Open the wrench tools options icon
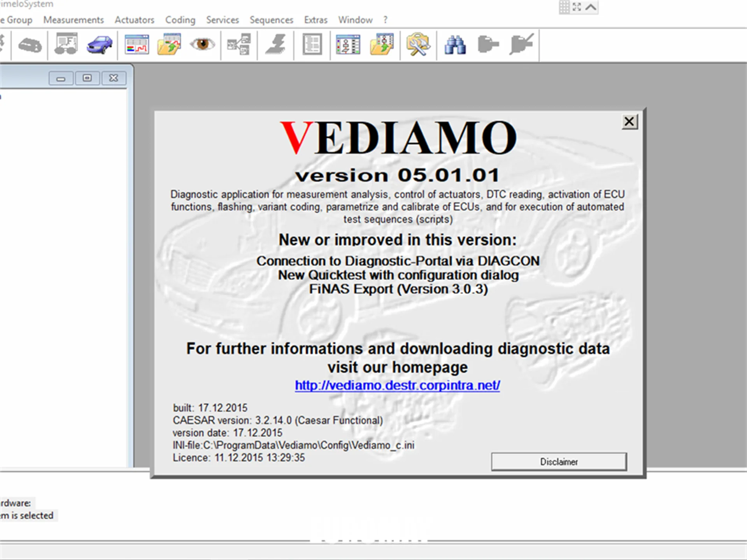The image size is (747, 560). click(x=418, y=44)
